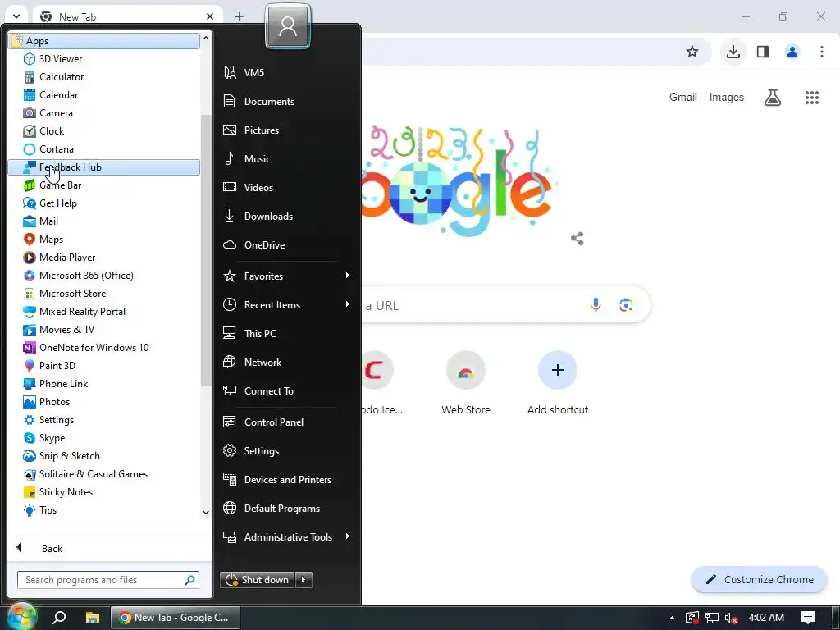Click Customize Chrome button
This screenshot has height=630, width=840.
(759, 580)
